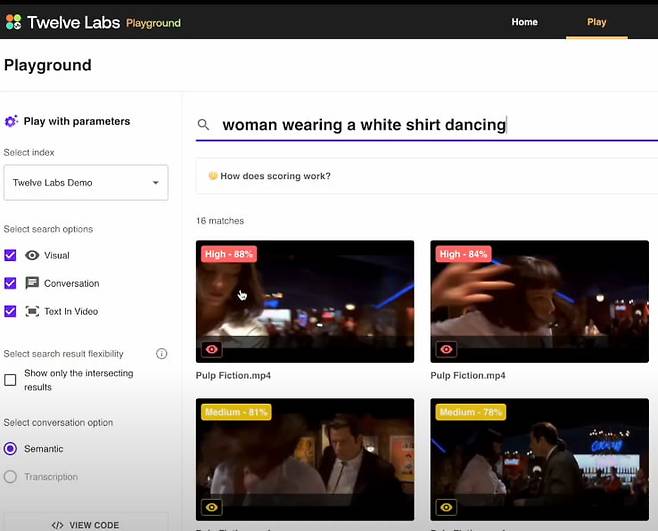
Task: Enable Show only the intersecting results
Action: tap(11, 380)
